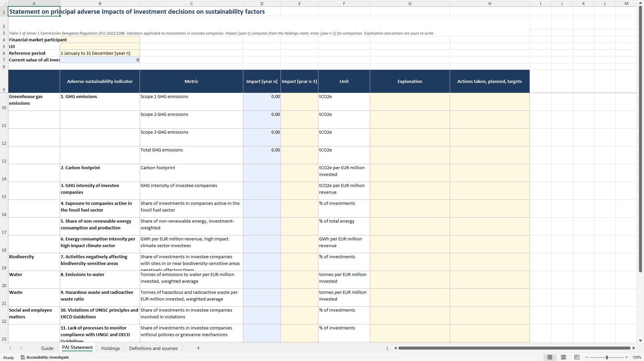Click Reference period value cell
The height and width of the screenshot is (361, 644).
click(100, 53)
